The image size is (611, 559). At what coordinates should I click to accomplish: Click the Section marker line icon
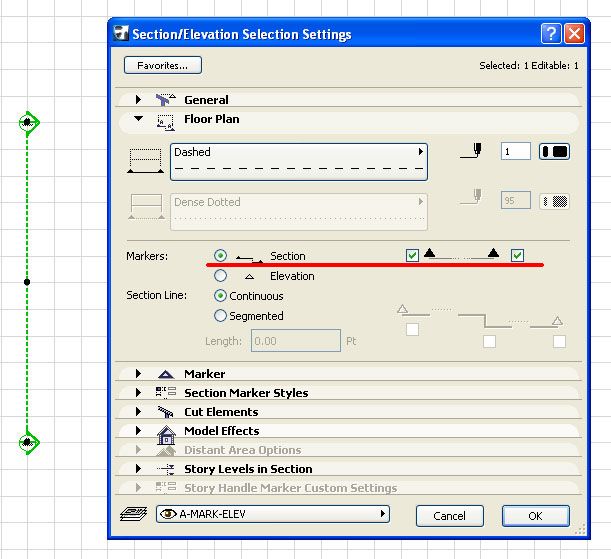click(250, 259)
